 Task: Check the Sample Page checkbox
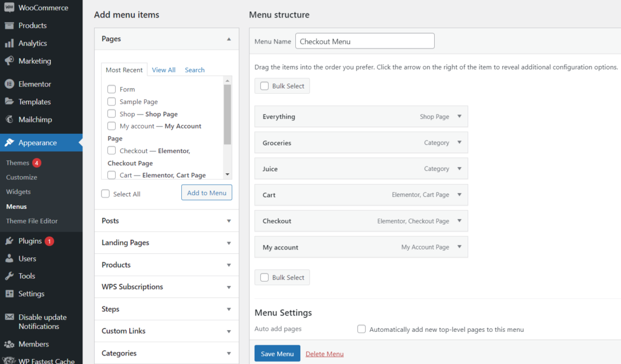click(x=112, y=101)
